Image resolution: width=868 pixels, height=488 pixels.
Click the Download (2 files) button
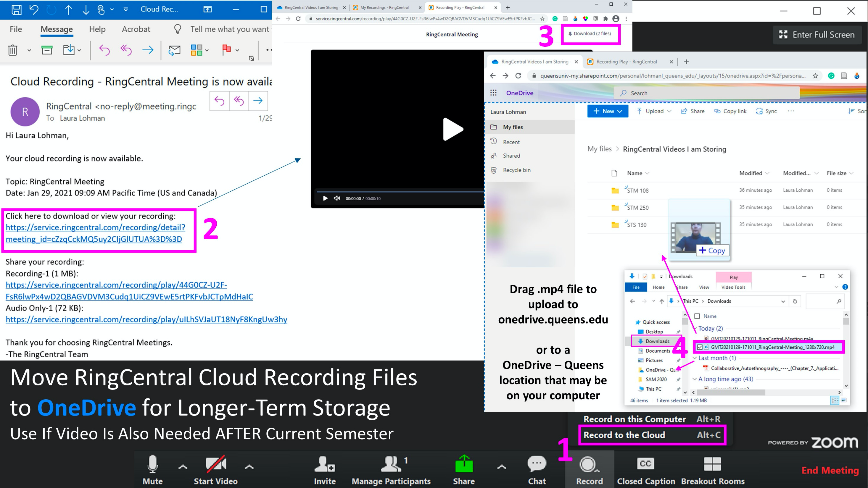[x=590, y=34]
